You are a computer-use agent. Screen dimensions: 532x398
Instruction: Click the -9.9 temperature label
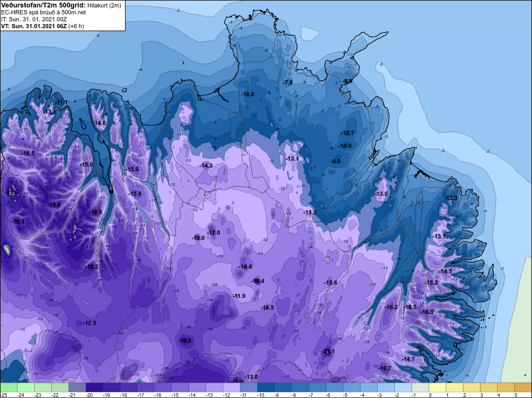pyautogui.click(x=336, y=161)
